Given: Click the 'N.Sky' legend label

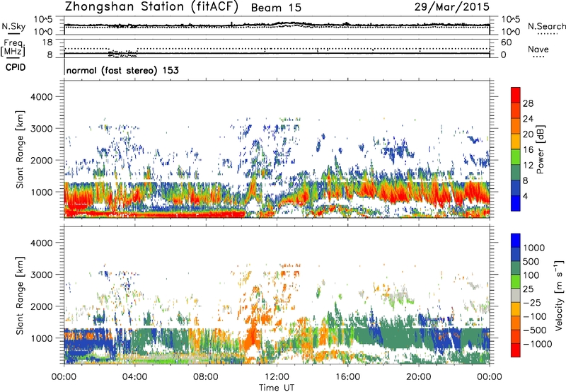Looking at the screenshot, I should click(13, 26).
